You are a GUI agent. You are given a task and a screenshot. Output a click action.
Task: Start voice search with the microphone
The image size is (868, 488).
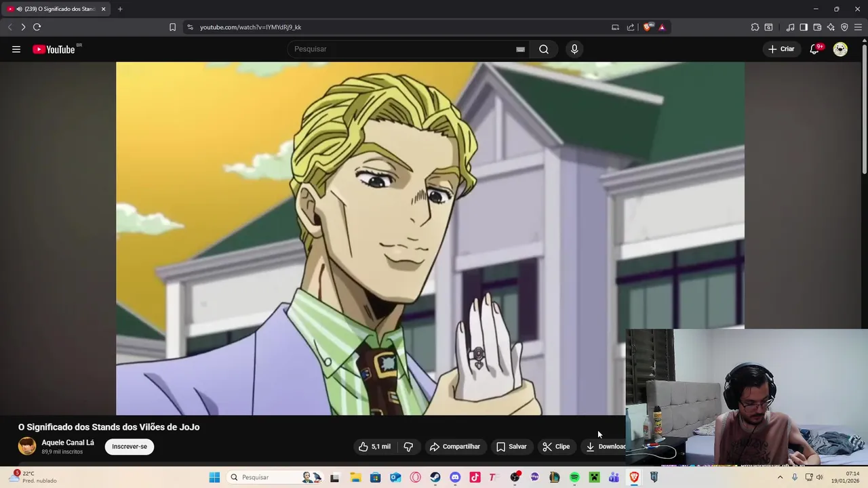click(574, 49)
